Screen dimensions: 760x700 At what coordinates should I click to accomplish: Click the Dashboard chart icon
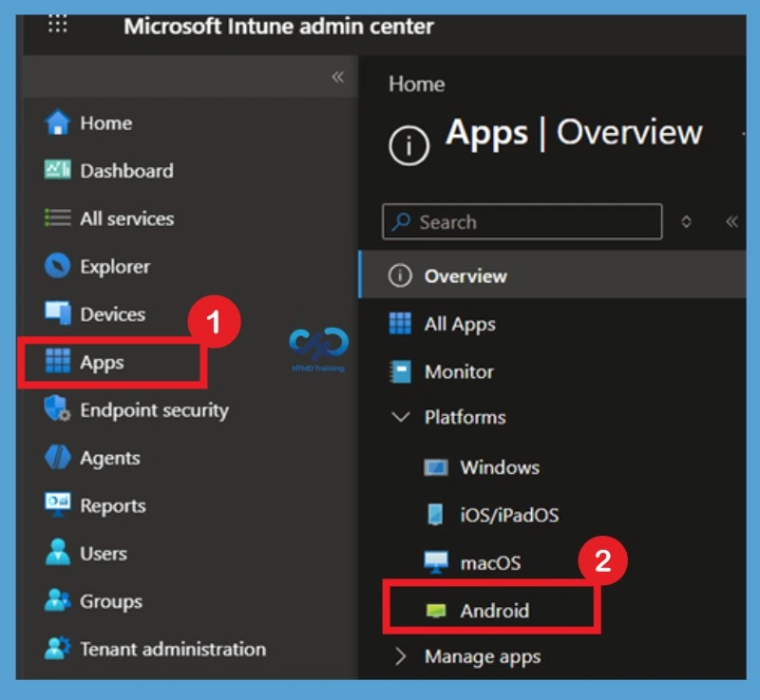[x=58, y=170]
